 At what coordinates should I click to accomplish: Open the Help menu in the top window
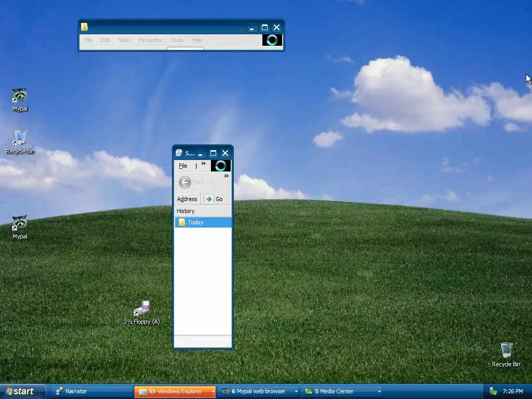(196, 40)
